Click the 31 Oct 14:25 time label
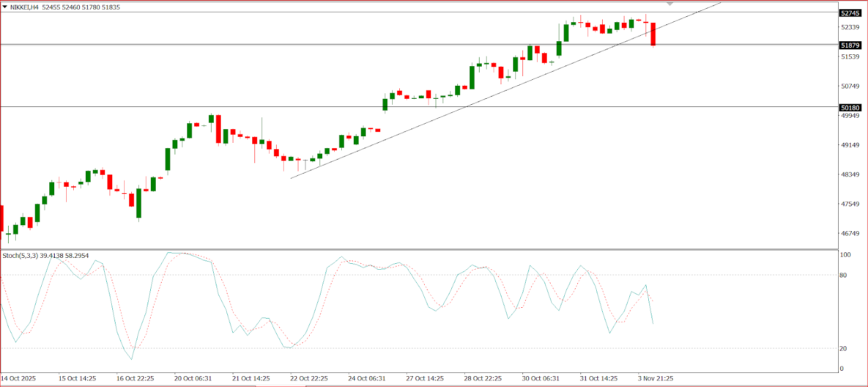 point(598,378)
